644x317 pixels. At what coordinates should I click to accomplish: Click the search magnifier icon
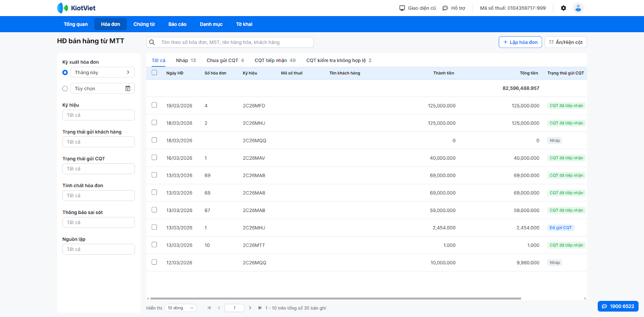point(152,42)
